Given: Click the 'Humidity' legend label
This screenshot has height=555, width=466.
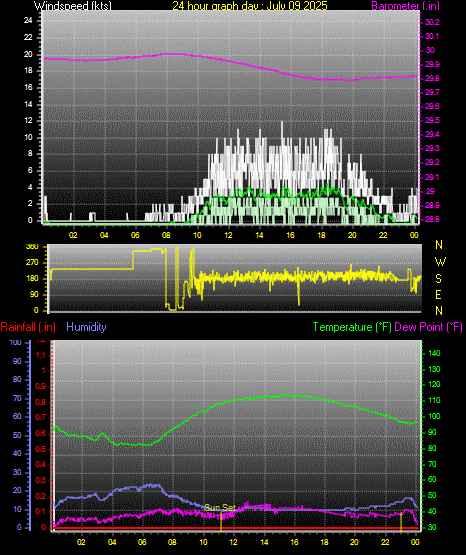Looking at the screenshot, I should (x=86, y=327).
